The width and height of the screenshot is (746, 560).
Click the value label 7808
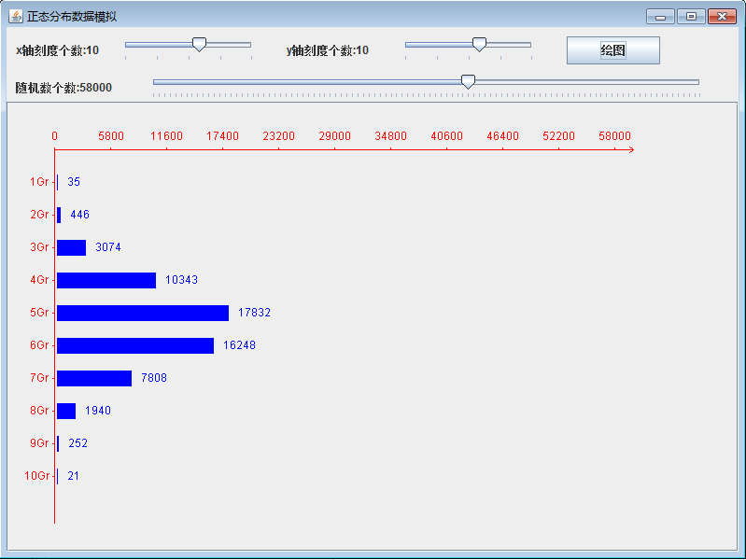point(154,378)
